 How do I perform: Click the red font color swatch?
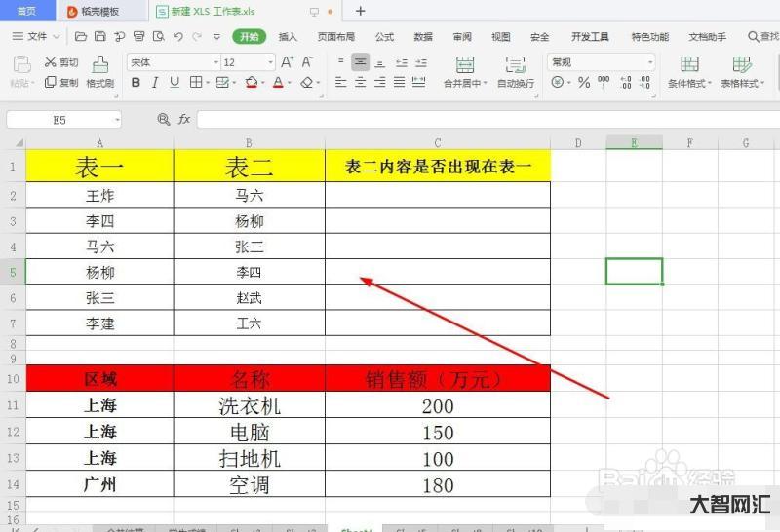277,83
